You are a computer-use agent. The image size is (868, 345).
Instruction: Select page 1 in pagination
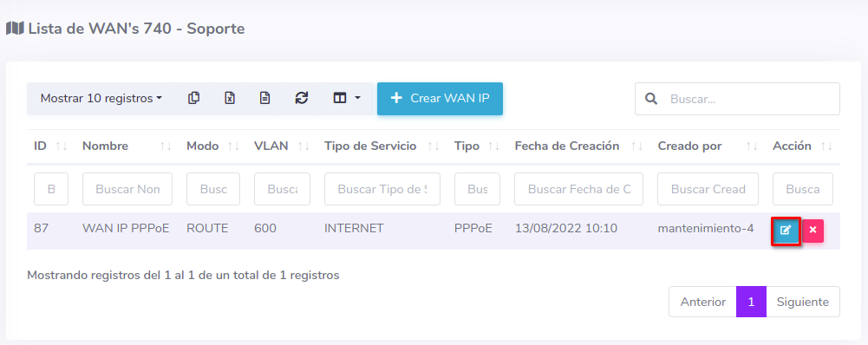pos(751,302)
